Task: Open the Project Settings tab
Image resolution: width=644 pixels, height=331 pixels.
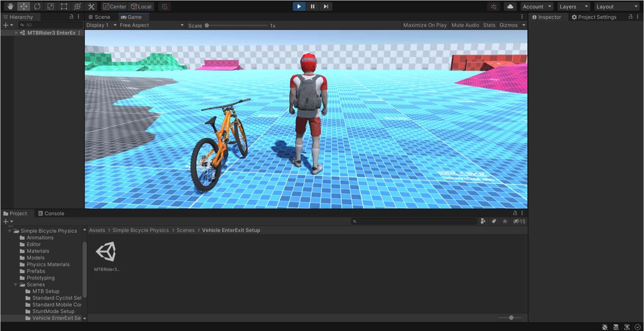Action: point(594,17)
